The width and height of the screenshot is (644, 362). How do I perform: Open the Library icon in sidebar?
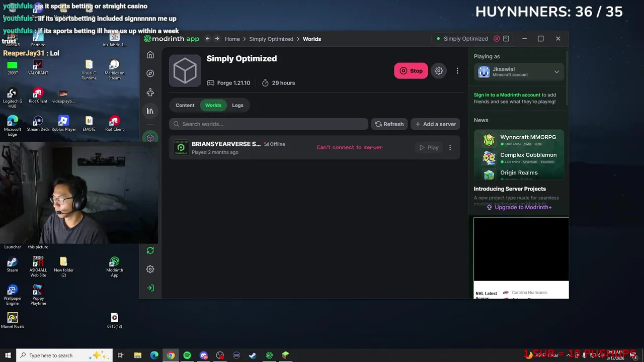click(150, 111)
